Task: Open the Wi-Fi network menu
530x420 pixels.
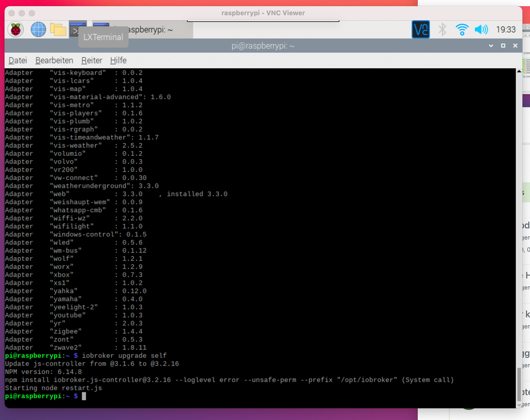Action: point(462,30)
